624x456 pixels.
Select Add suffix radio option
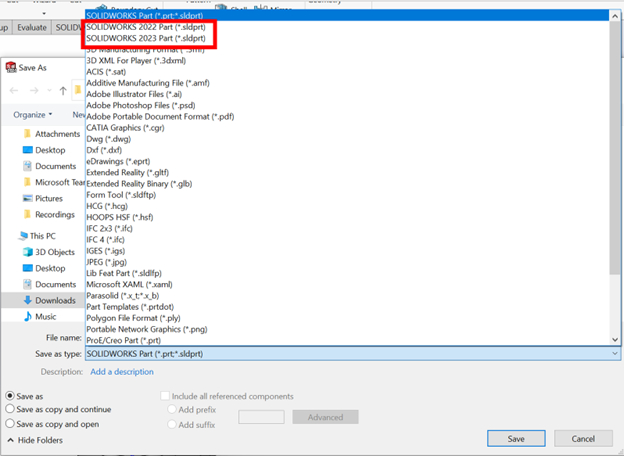coord(172,425)
